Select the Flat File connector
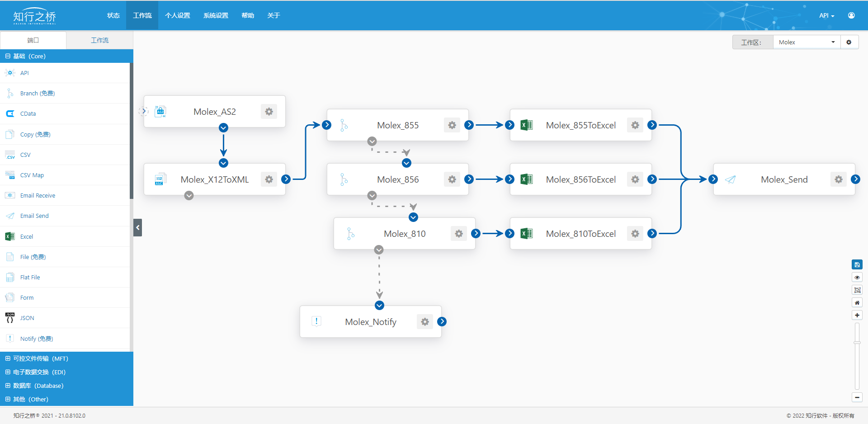The width and height of the screenshot is (868, 424). (65, 277)
